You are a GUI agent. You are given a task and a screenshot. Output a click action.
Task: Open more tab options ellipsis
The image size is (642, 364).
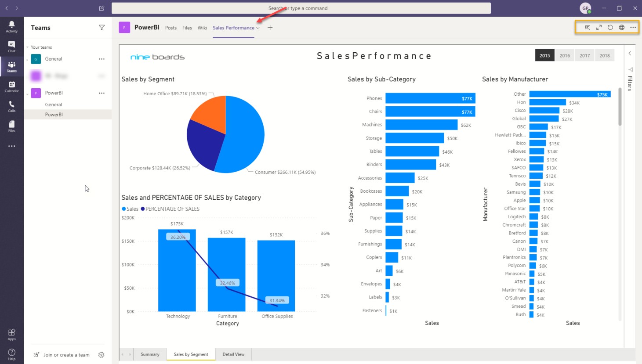pos(633,27)
